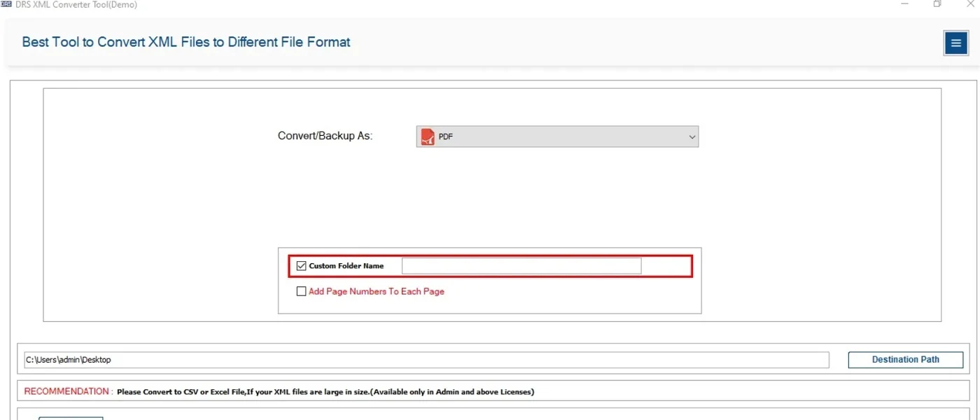Expand the Convert/Backup As dropdown
The width and height of the screenshot is (980, 420).
(557, 136)
